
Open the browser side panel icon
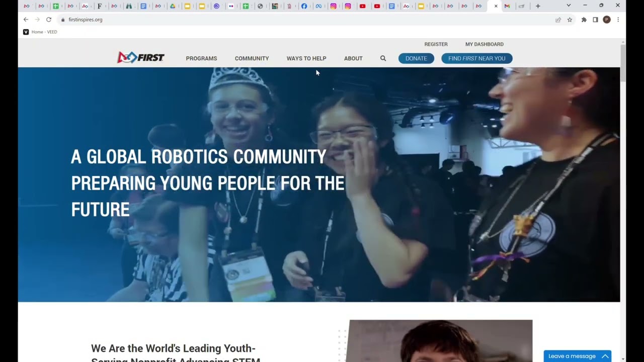[x=595, y=20]
